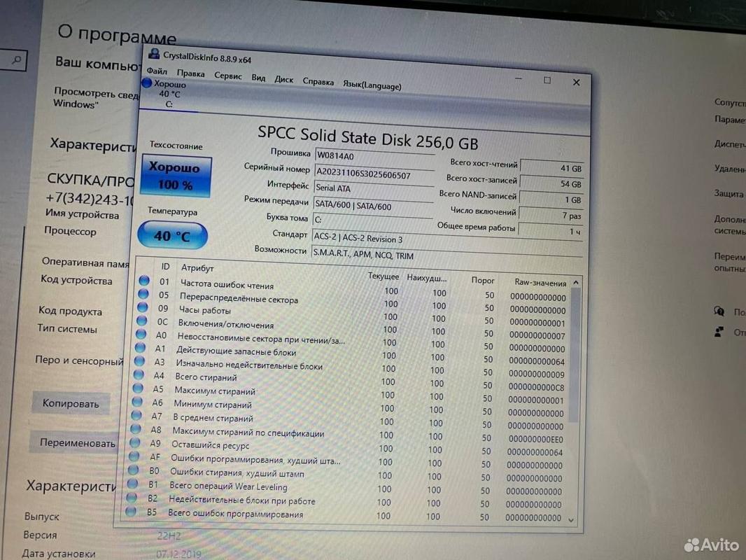
Task: Click status icon for В среднем стираний
Action: click(136, 415)
